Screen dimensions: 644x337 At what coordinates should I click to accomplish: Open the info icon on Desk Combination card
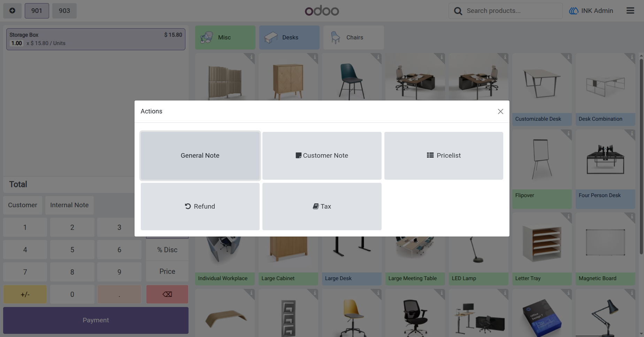tap(631, 57)
